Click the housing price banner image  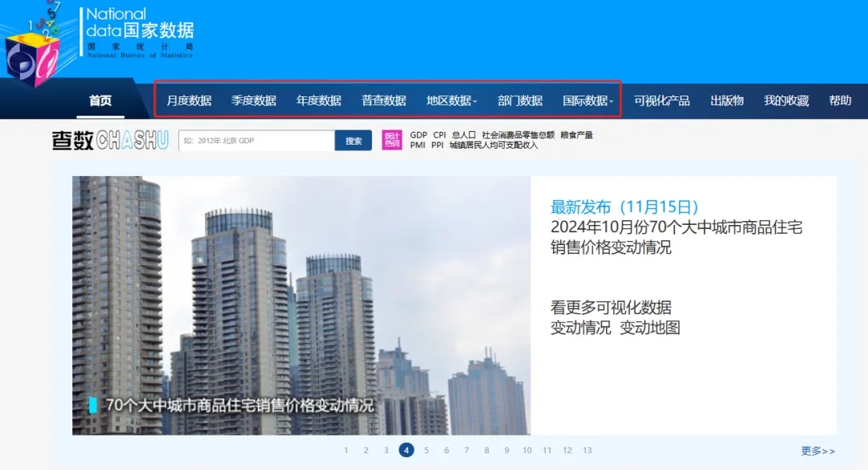click(301, 305)
